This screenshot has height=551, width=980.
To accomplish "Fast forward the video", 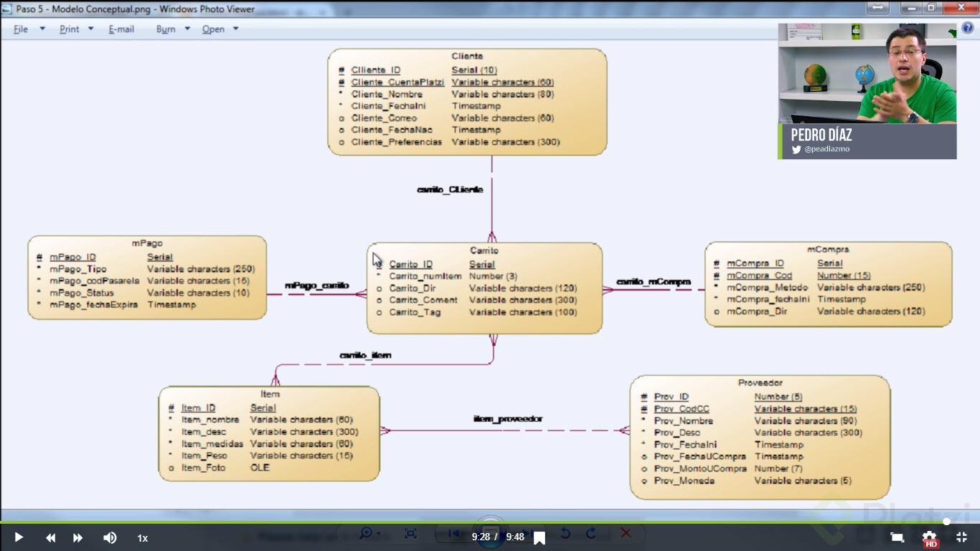I will coord(77,537).
